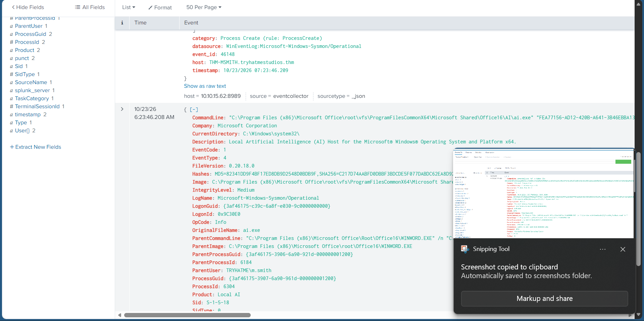
Task: Select the TerminalSessionId field
Action: point(37,107)
